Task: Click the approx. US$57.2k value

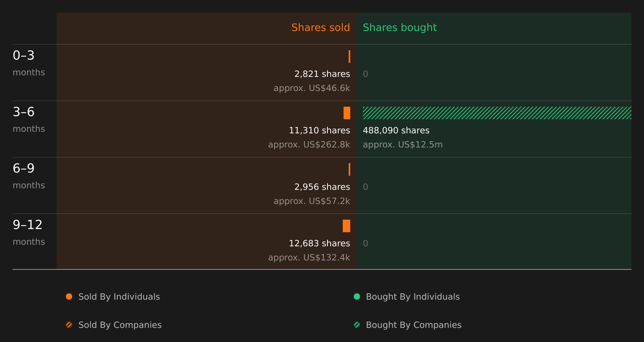Action: click(x=312, y=201)
